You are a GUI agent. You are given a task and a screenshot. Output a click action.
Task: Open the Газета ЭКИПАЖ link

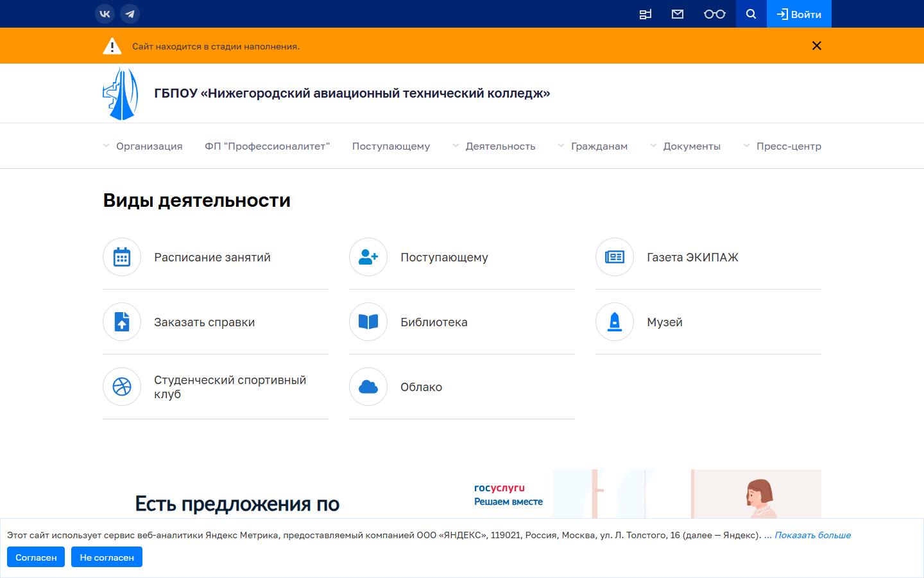[x=692, y=257]
